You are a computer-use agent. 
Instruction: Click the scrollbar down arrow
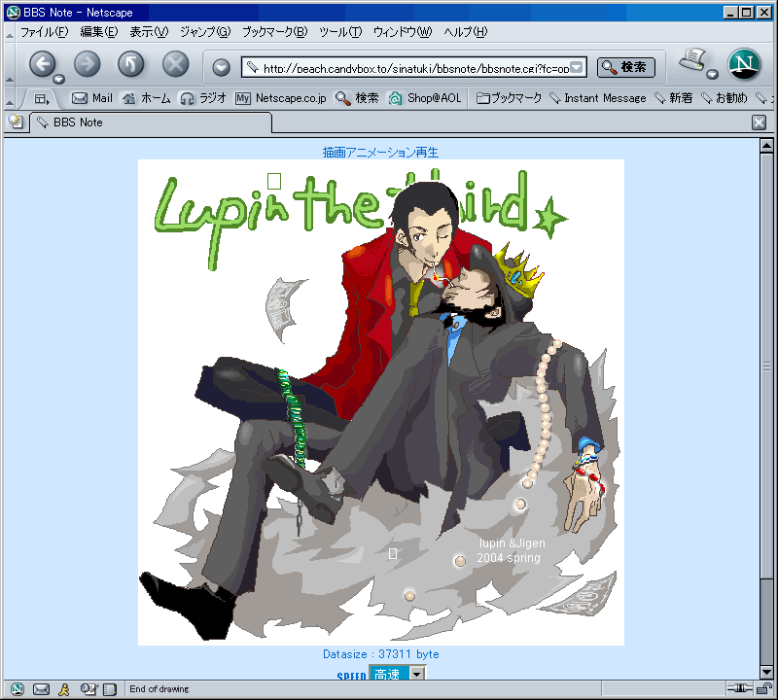pos(766,672)
